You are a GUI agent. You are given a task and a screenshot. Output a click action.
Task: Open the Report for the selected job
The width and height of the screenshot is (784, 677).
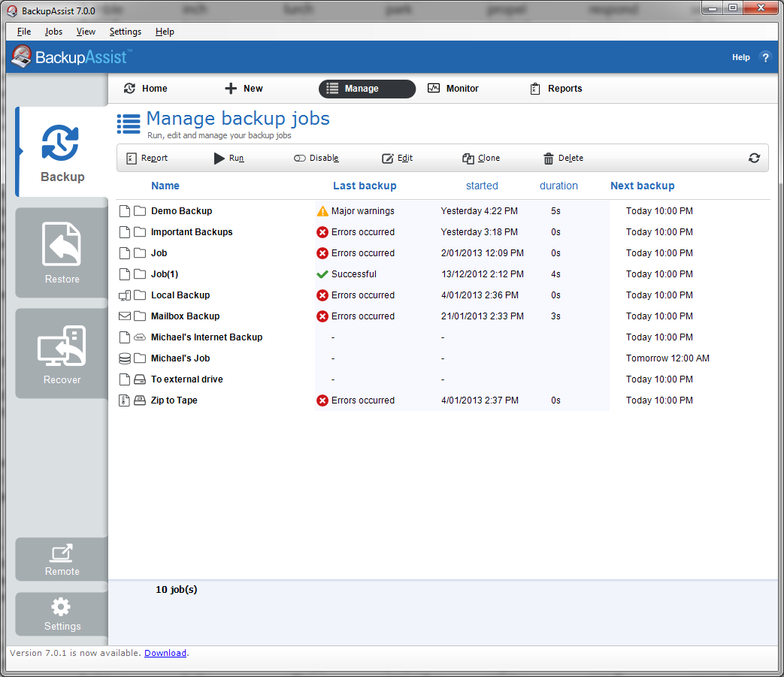tap(147, 158)
